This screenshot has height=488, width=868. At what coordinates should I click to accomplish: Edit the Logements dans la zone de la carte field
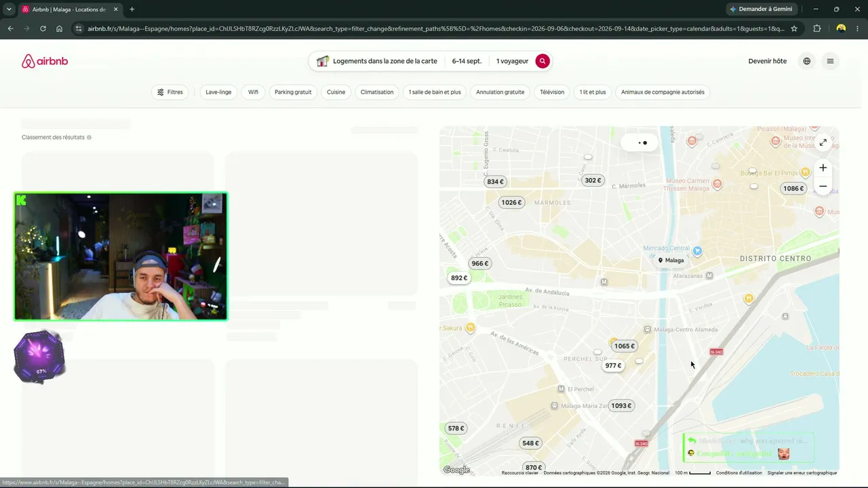pos(377,61)
